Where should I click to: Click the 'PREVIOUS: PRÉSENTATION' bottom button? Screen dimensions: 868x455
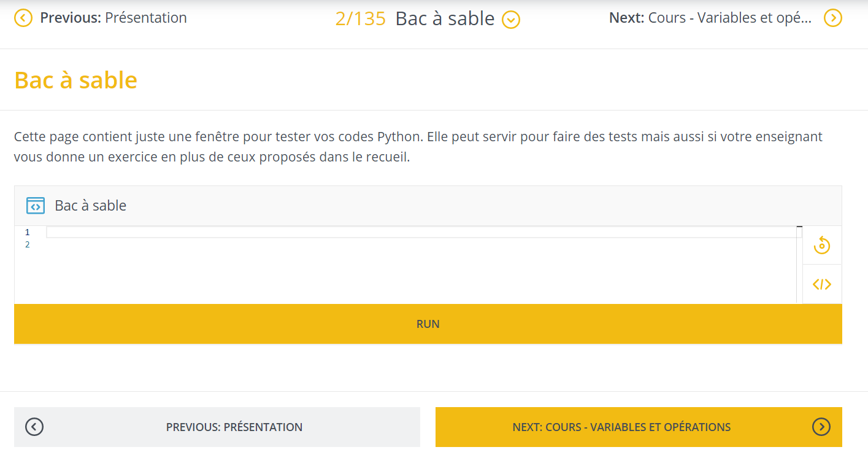point(217,427)
